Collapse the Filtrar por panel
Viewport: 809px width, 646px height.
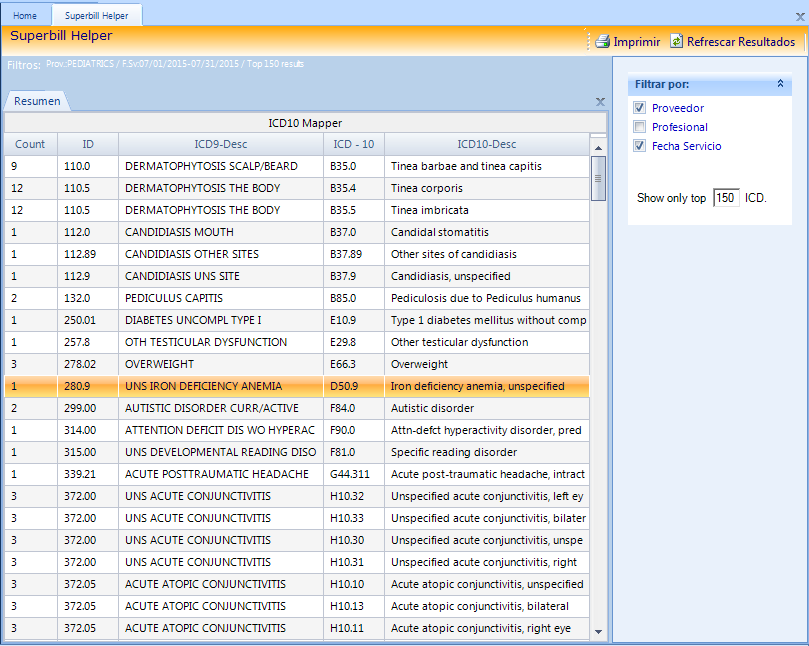(780, 85)
